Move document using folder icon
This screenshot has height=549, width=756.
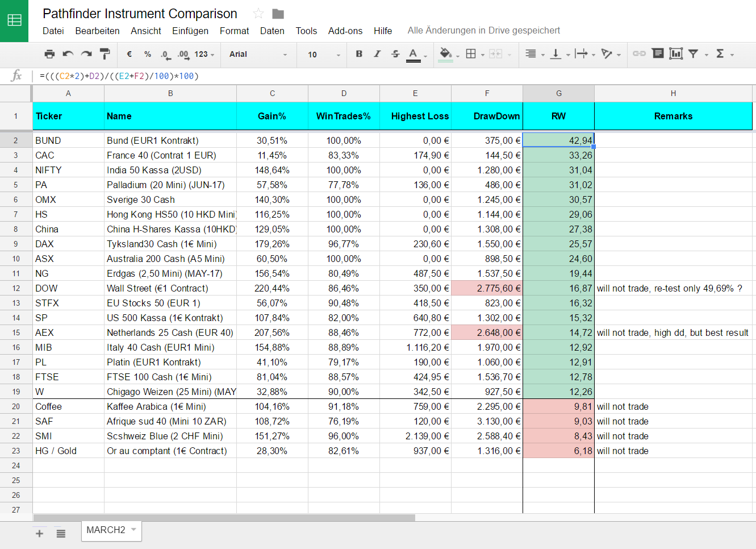[278, 14]
